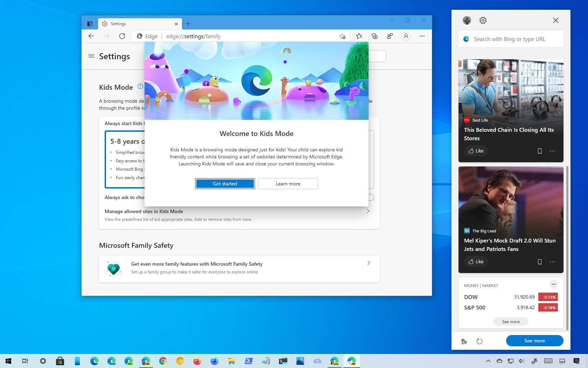Open the touch keyboard tray icon

coord(548,361)
